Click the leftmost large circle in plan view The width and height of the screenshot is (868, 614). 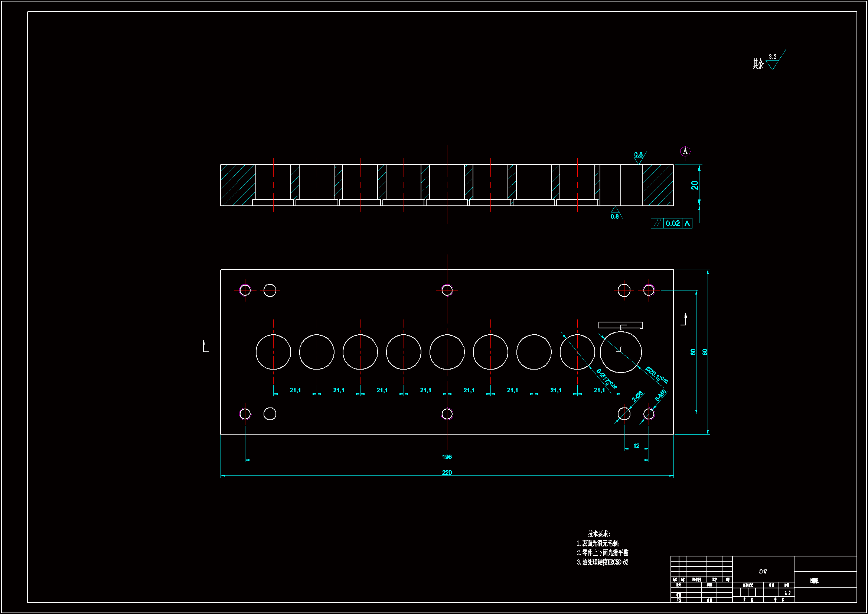[273, 352]
